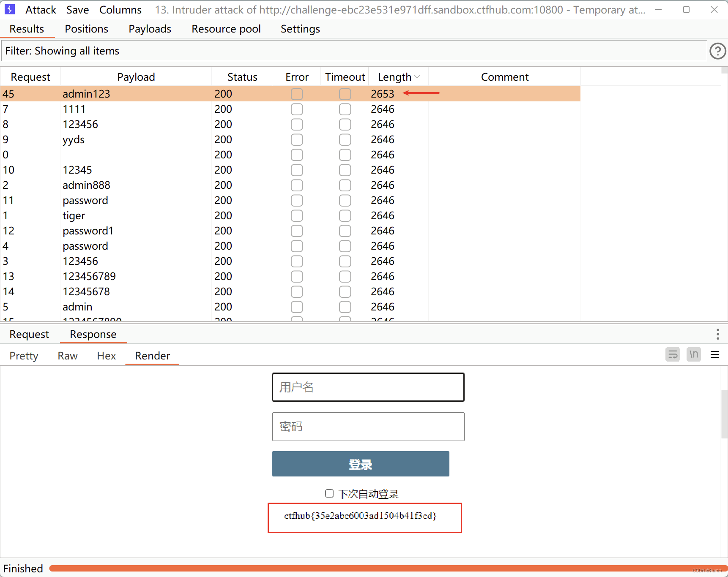
Task: Select request 0 row with empty payload
Action: click(290, 155)
